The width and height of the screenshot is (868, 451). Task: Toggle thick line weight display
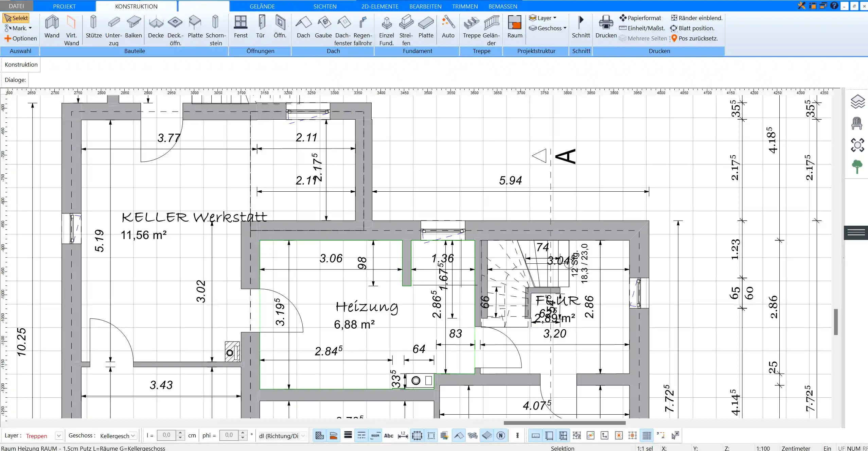tap(348, 436)
